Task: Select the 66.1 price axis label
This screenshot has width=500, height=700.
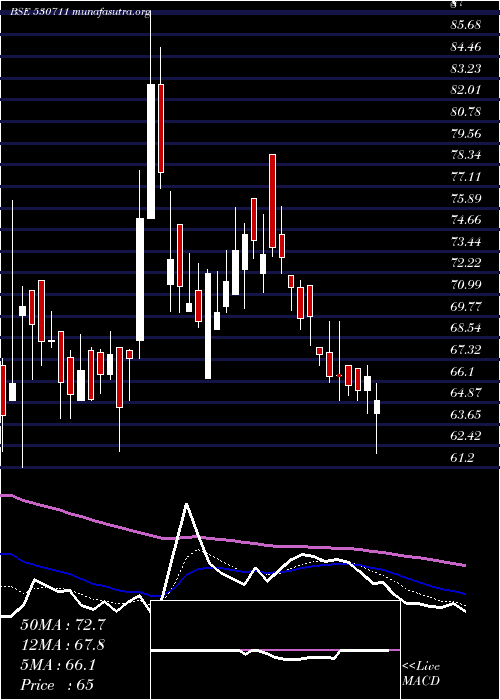Action: (x=462, y=371)
